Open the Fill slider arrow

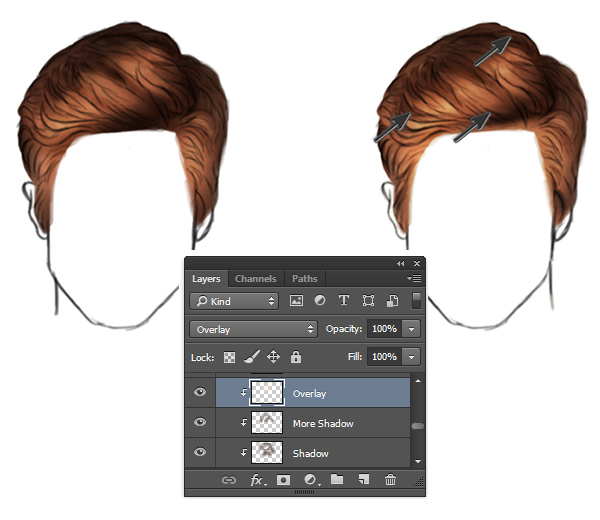(x=411, y=357)
